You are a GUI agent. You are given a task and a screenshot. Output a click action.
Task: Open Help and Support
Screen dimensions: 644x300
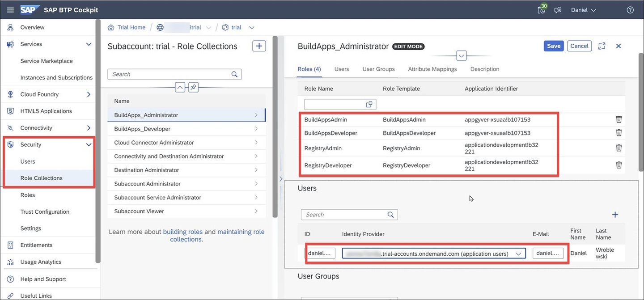pyautogui.click(x=43, y=279)
